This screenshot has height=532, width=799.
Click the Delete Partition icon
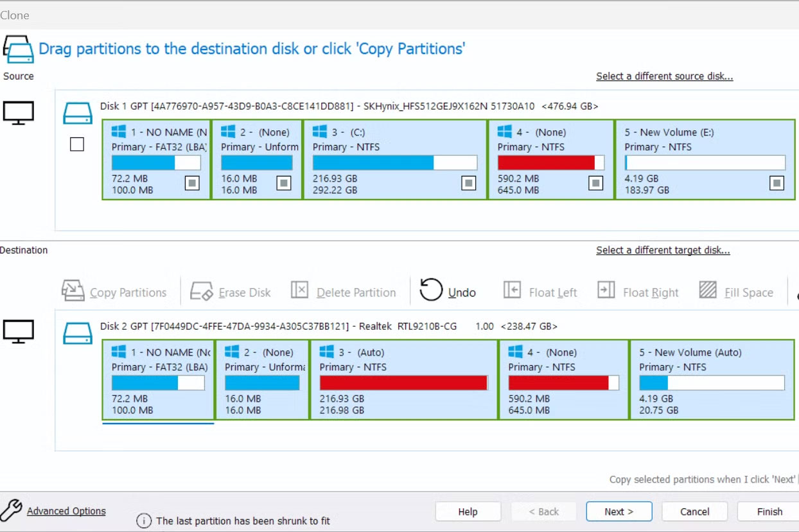point(299,289)
